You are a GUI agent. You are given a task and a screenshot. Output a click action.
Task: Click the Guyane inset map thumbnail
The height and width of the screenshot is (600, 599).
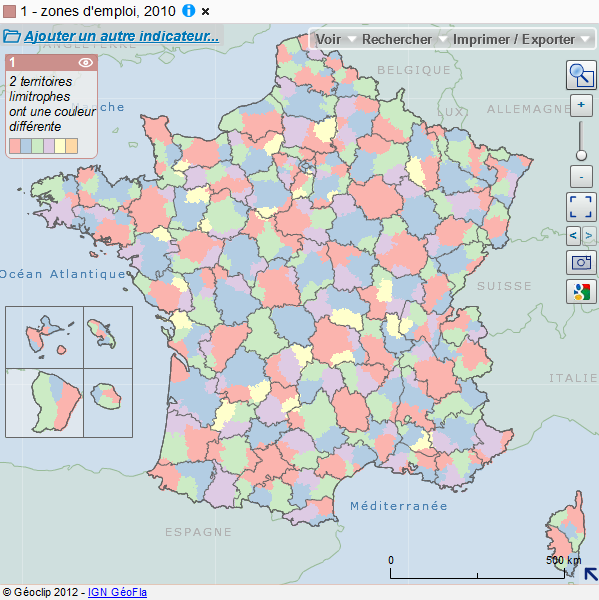pyautogui.click(x=44, y=403)
